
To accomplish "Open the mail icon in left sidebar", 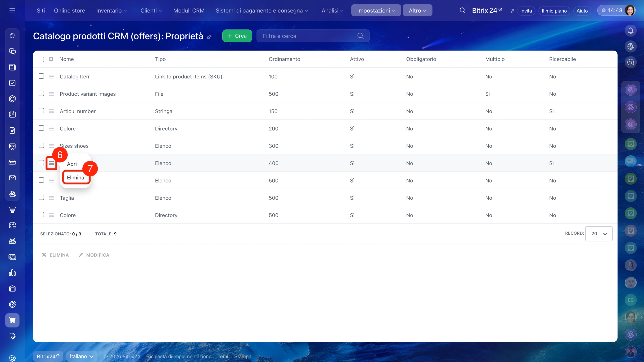I will click(12, 178).
